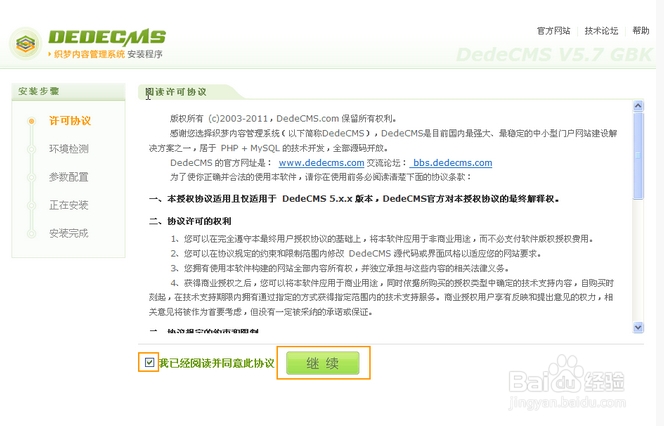Select the 安装完成 step
Viewport: 664px width, 426px height.
pos(69,233)
